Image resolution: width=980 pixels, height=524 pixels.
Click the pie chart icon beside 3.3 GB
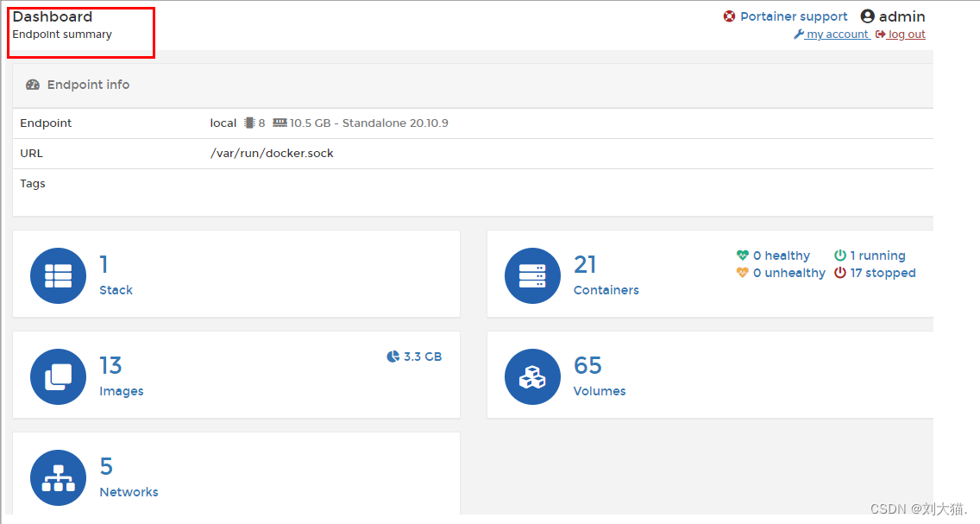[x=393, y=357]
